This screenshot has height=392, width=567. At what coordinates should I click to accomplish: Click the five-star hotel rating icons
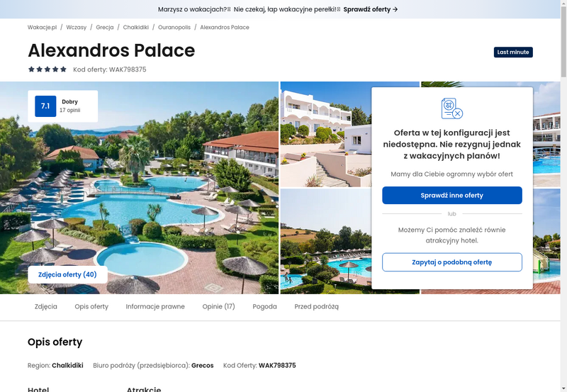pyautogui.click(x=47, y=69)
